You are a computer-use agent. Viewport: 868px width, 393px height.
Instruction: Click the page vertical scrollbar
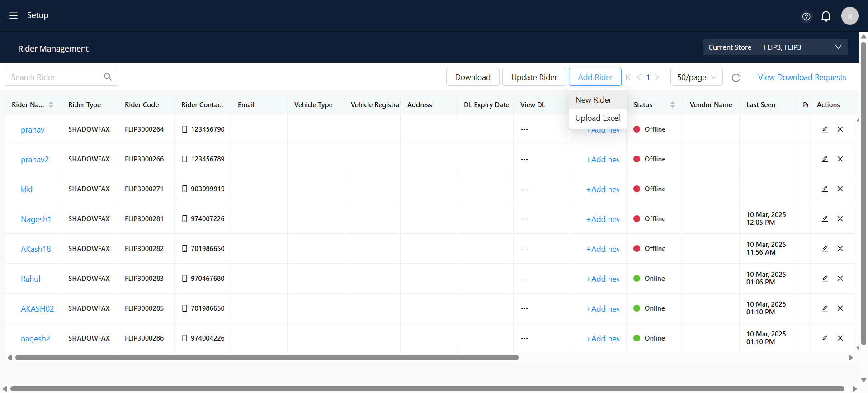(863, 194)
